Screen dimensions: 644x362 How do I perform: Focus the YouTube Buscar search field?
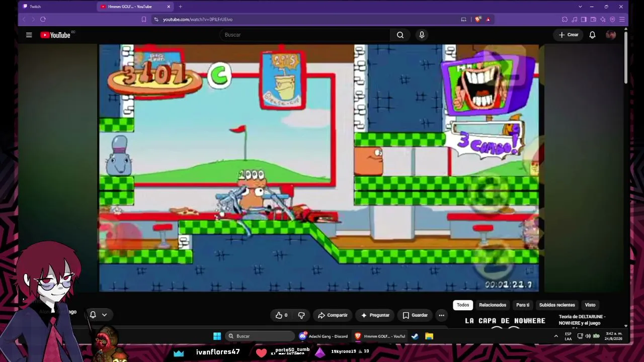coord(305,35)
